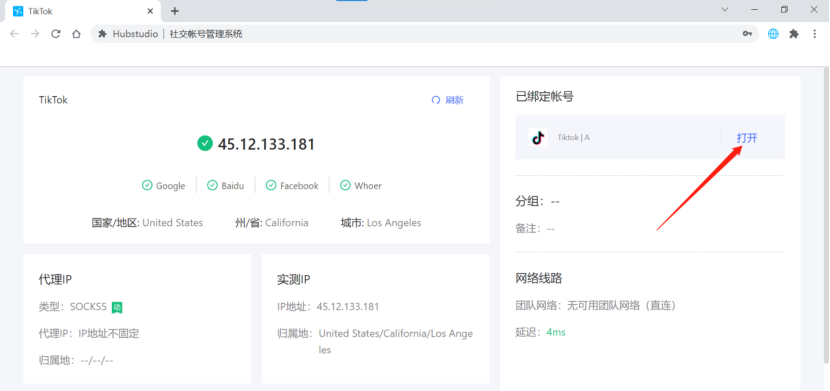830x391 pixels.
Task: Click the key password icon in the address bar
Action: [747, 34]
